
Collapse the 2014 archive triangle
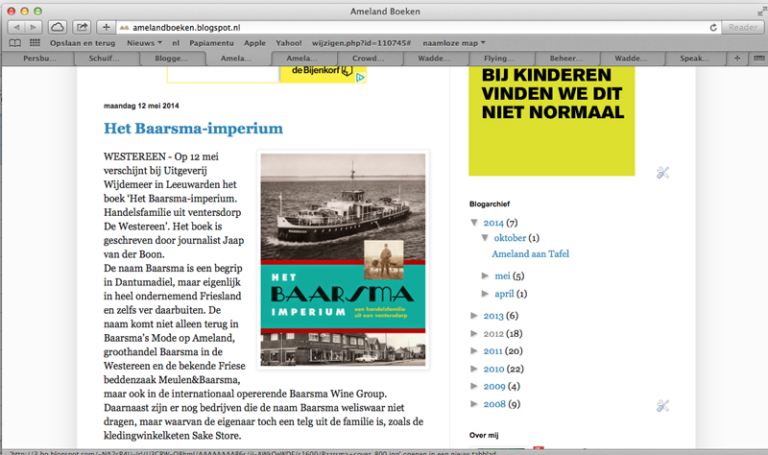click(x=474, y=222)
